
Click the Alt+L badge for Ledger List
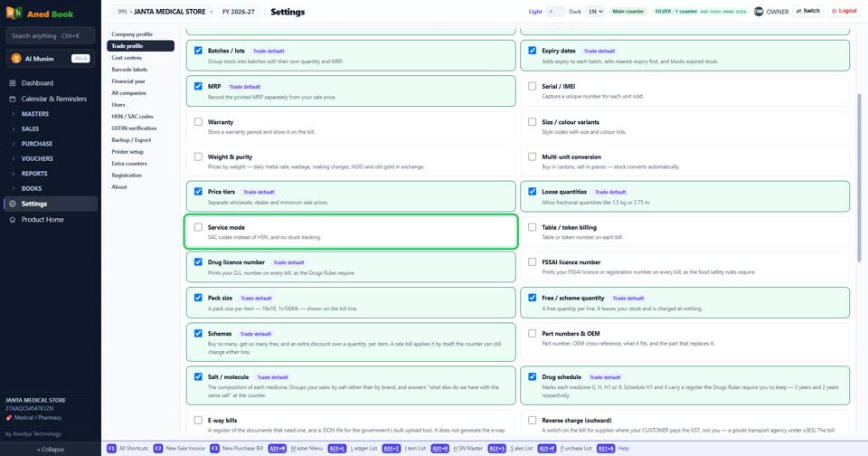[x=336, y=448]
